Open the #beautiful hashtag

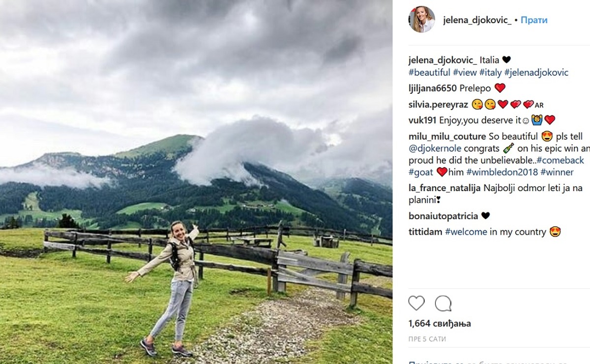[x=429, y=73]
